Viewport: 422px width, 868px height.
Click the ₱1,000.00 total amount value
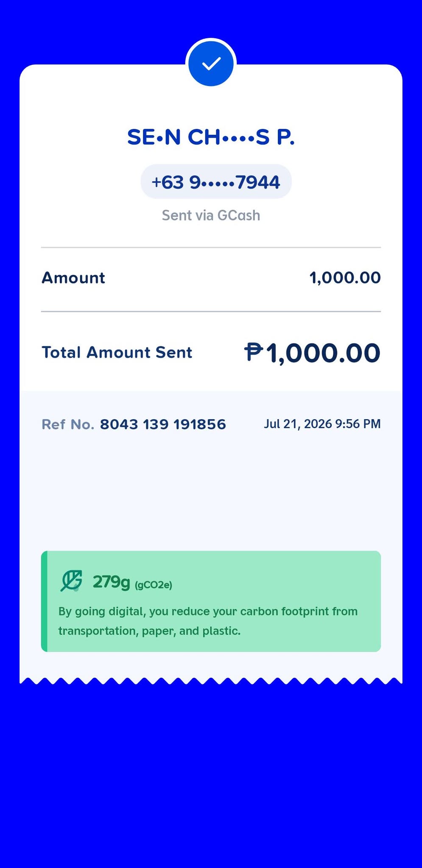tap(312, 353)
